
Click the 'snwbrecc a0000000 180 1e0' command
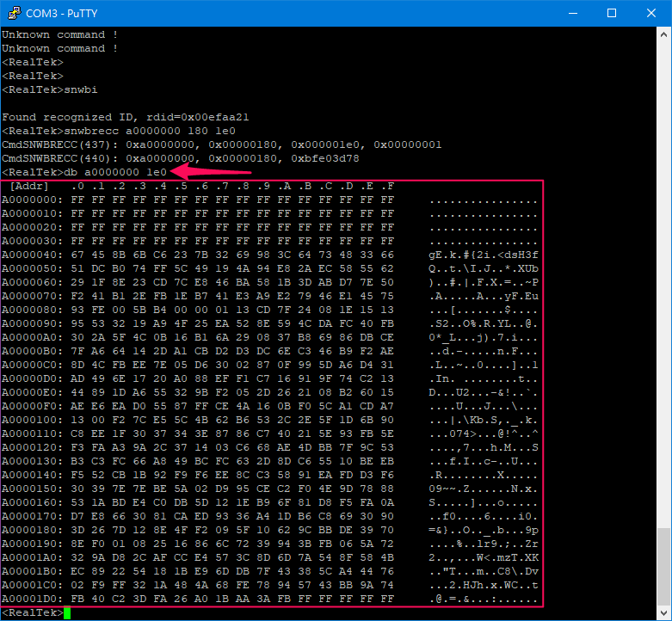[150, 131]
